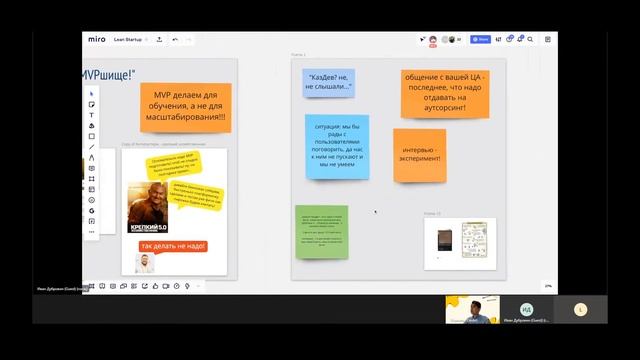Image resolution: width=640 pixels, height=360 pixels.
Task: Select the pen drawing tool
Action: [x=91, y=158]
